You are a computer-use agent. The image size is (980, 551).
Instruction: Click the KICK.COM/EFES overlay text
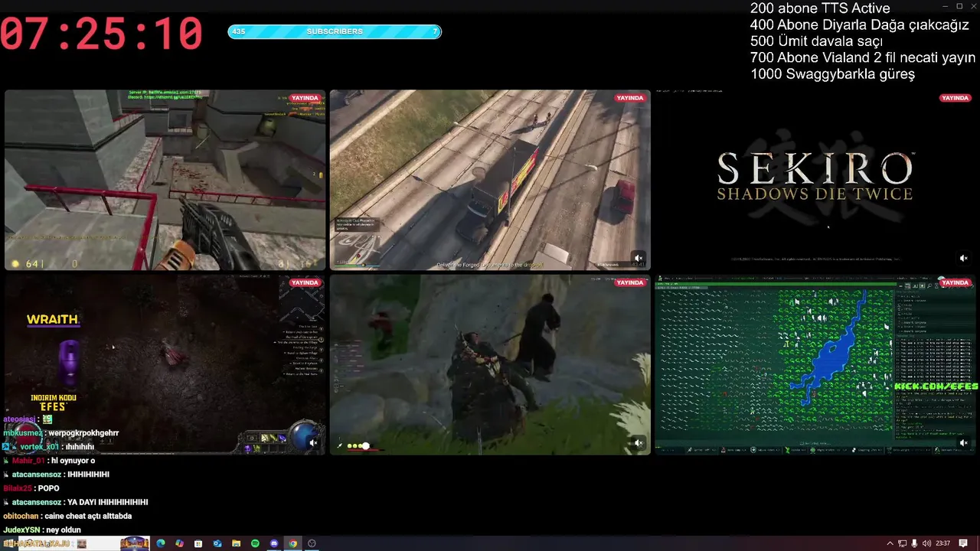point(936,386)
